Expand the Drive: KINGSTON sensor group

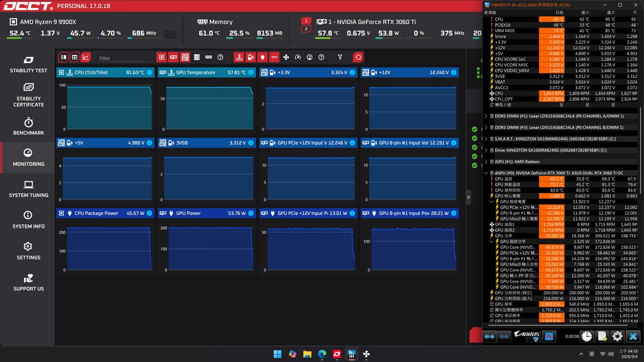click(x=486, y=150)
